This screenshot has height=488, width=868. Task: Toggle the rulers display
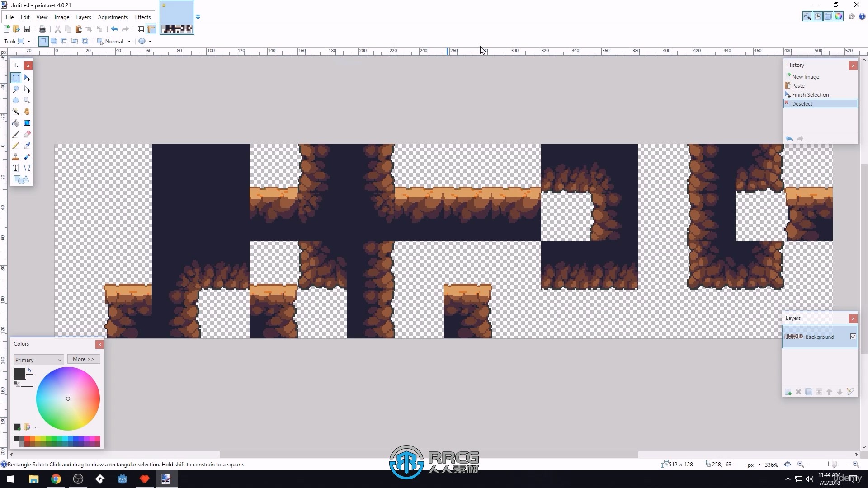151,29
